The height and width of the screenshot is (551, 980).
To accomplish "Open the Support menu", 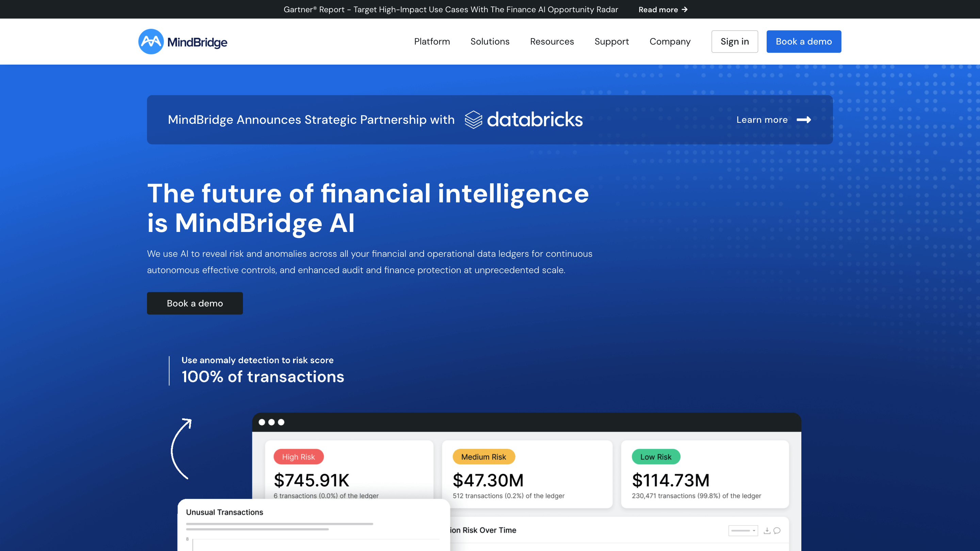I will (611, 41).
